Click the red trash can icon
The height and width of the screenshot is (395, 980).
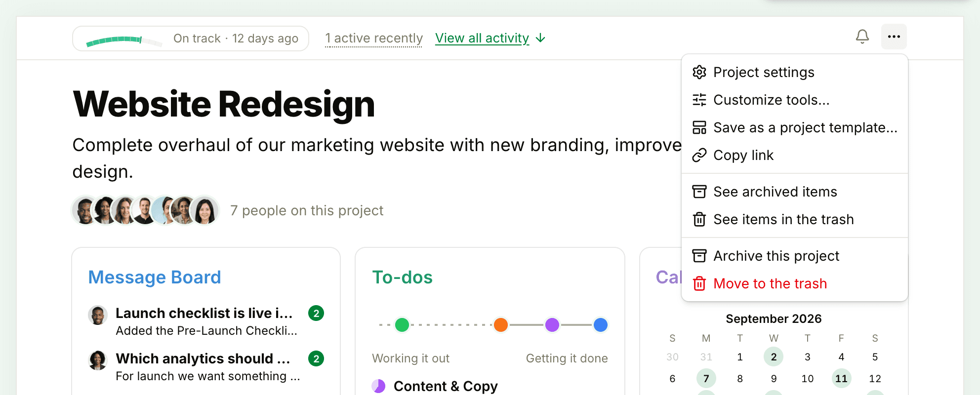point(699,283)
